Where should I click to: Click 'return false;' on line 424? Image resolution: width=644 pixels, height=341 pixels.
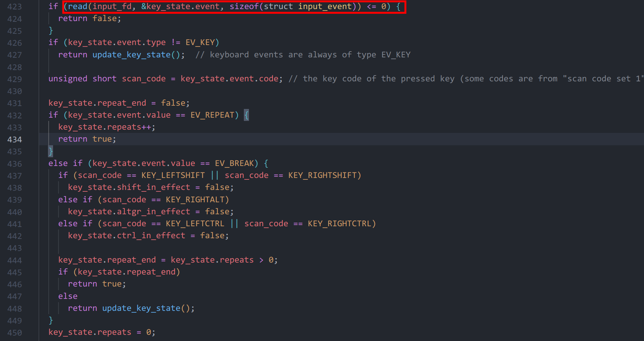(90, 19)
